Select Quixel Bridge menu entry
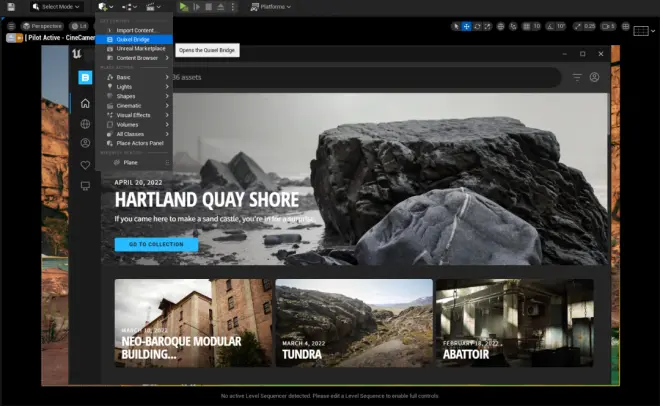 pyautogui.click(x=134, y=40)
